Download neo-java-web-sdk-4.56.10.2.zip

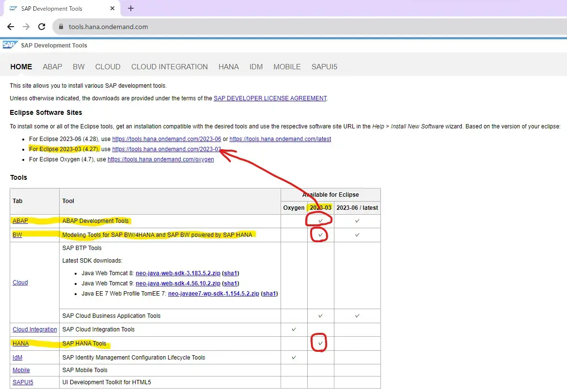178,283
